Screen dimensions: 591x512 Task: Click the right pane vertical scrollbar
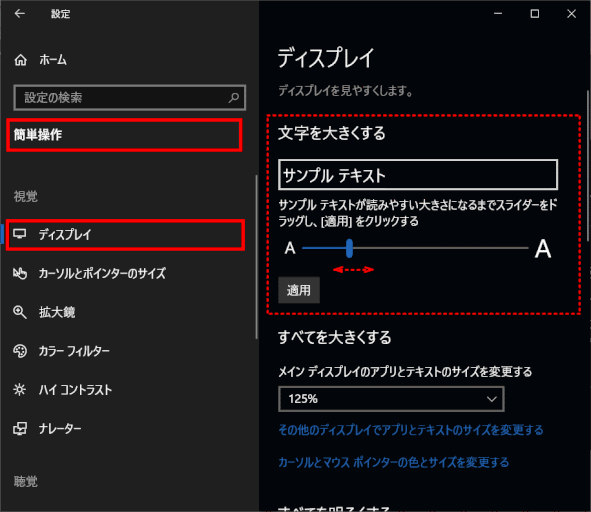tap(588, 165)
